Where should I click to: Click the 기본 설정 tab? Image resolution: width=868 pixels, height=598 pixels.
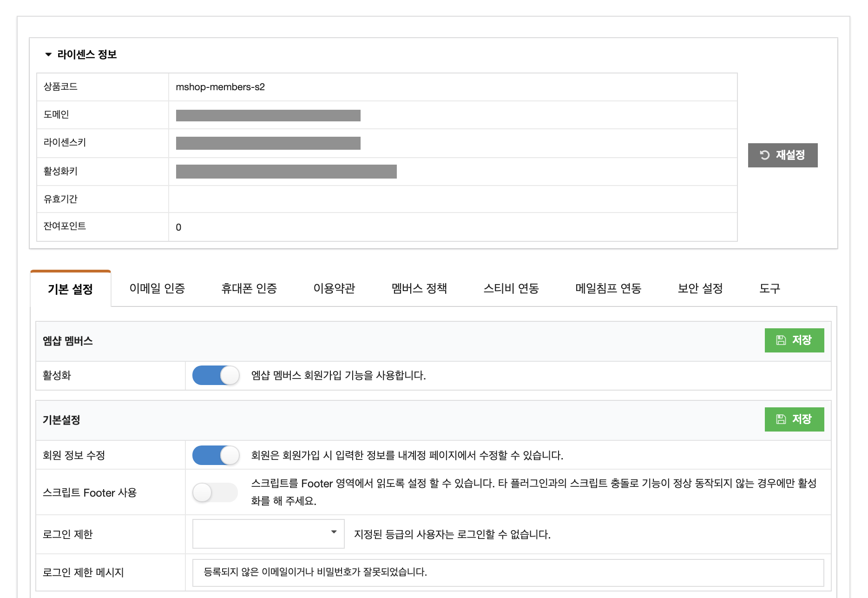tap(71, 289)
